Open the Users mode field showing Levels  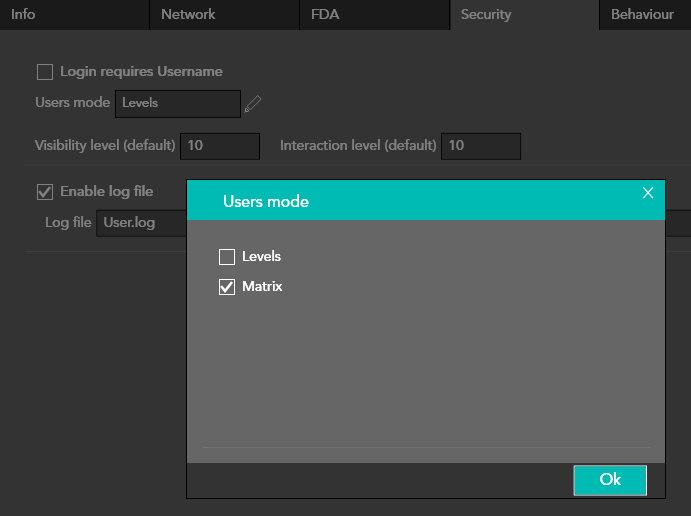click(177, 103)
